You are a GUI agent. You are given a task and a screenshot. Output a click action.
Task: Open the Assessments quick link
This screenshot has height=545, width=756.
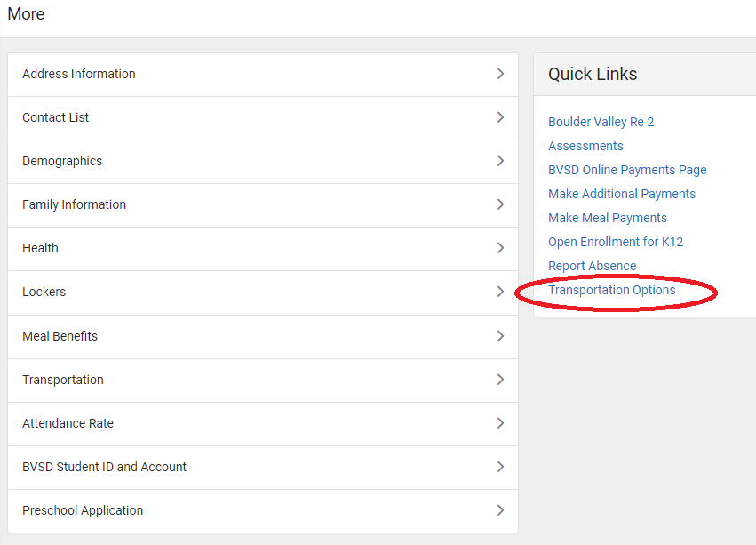[x=585, y=146]
